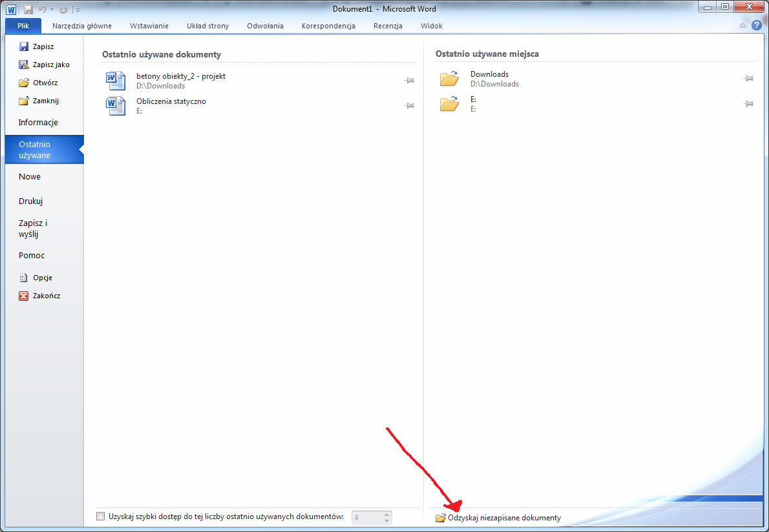Switch to the Układ strony tab
Screen dimensions: 769x532
(208, 26)
